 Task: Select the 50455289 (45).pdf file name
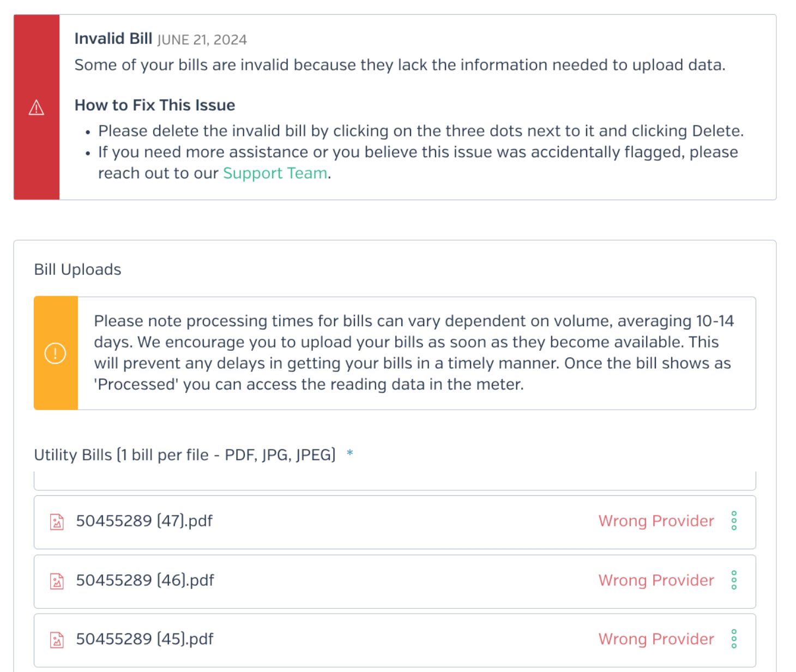click(144, 639)
